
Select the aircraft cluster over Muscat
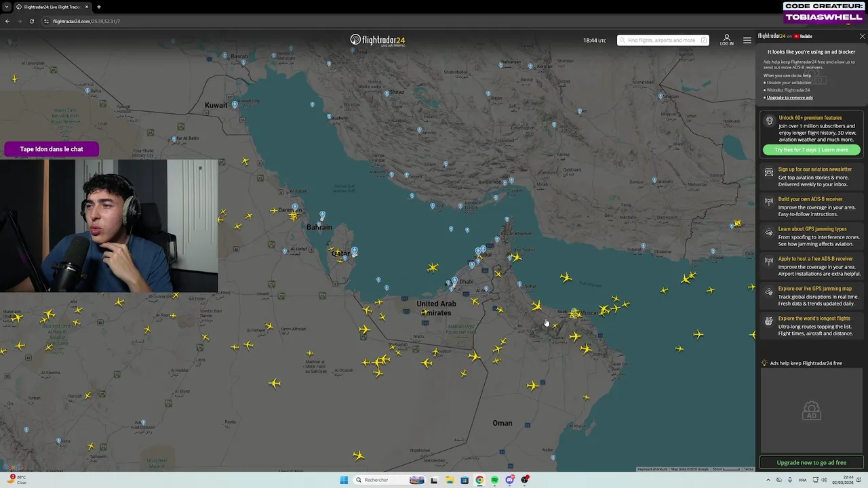click(575, 313)
